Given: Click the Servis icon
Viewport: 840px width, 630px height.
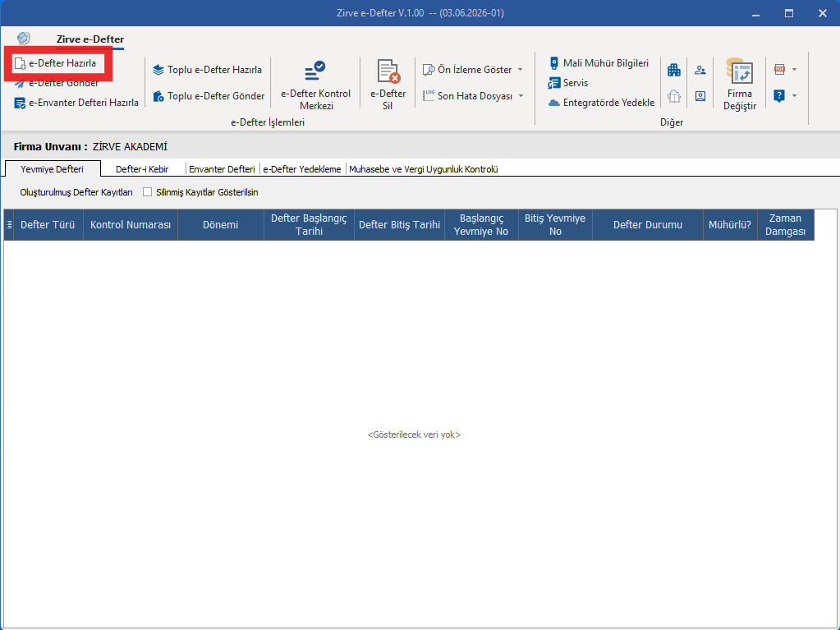Looking at the screenshot, I should 554,83.
